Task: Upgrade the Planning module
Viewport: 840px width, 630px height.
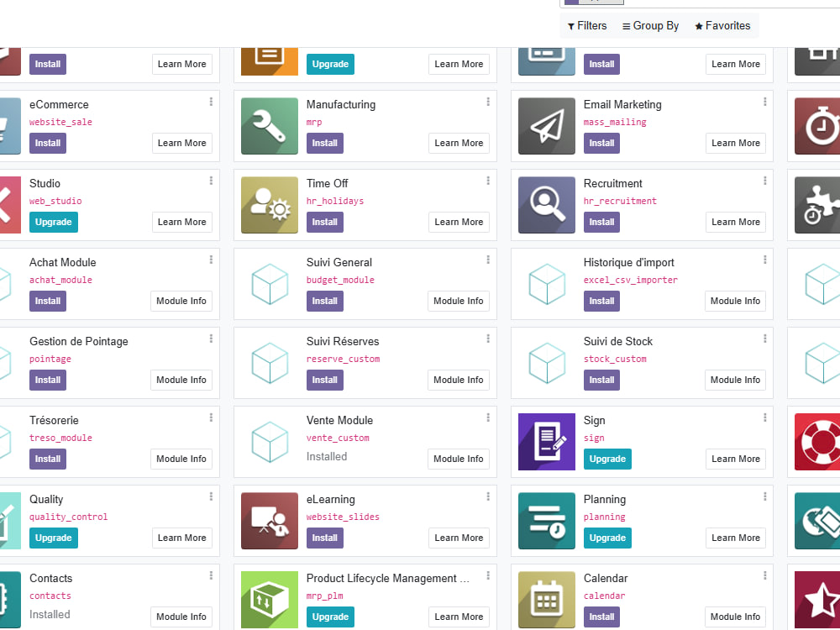Action: (607, 538)
